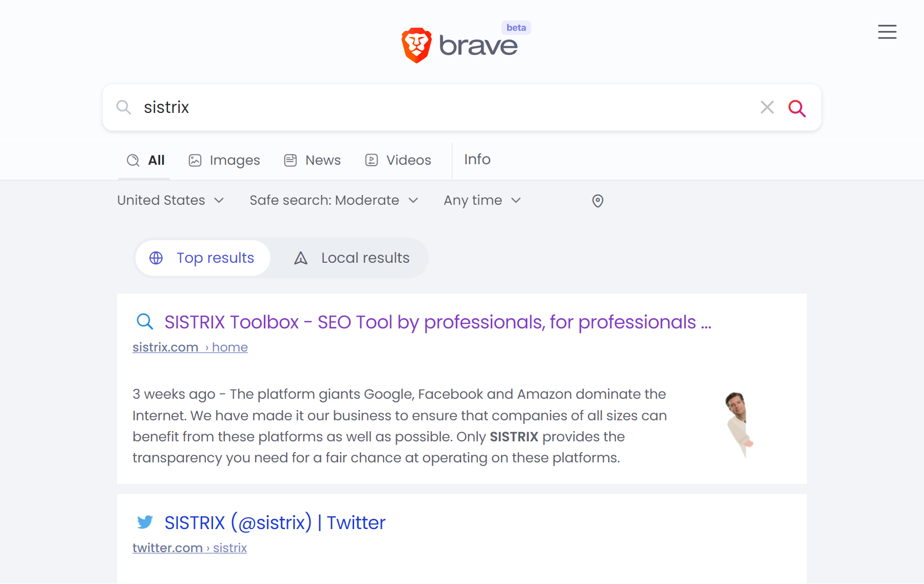Switch to the Videos tab

pos(398,160)
